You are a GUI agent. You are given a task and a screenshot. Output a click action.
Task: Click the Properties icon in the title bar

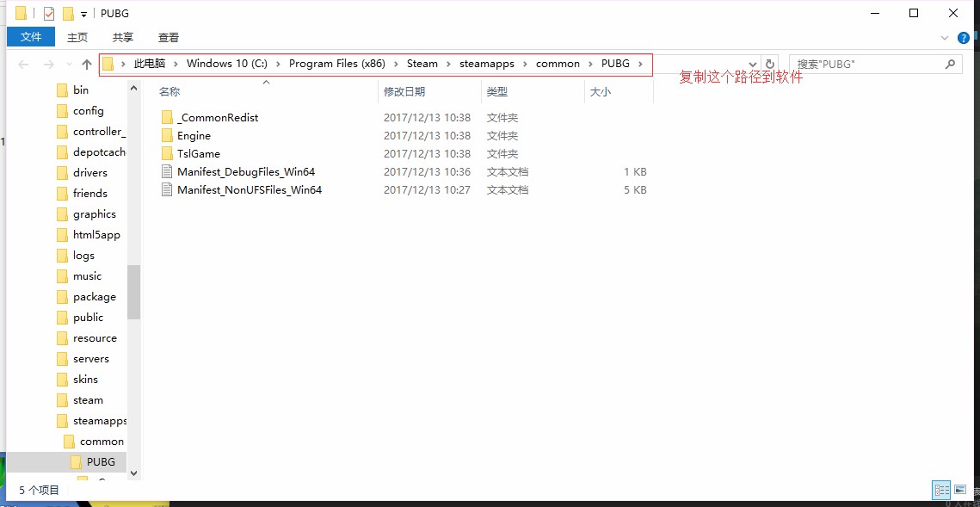[x=49, y=13]
